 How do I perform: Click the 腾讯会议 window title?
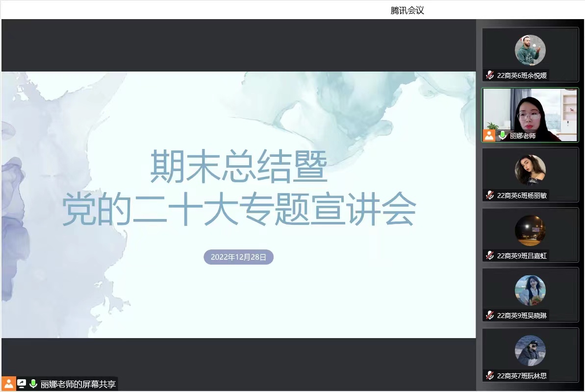point(407,10)
